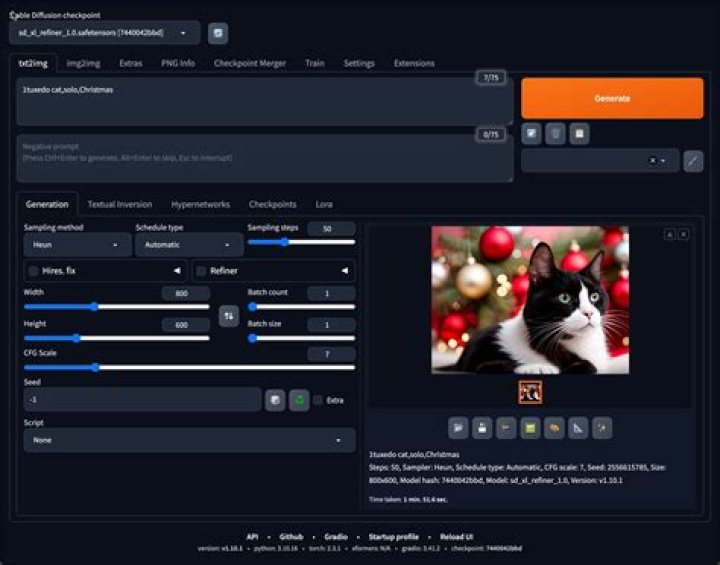
Task: Open the output images folder icon
Action: tap(458, 428)
